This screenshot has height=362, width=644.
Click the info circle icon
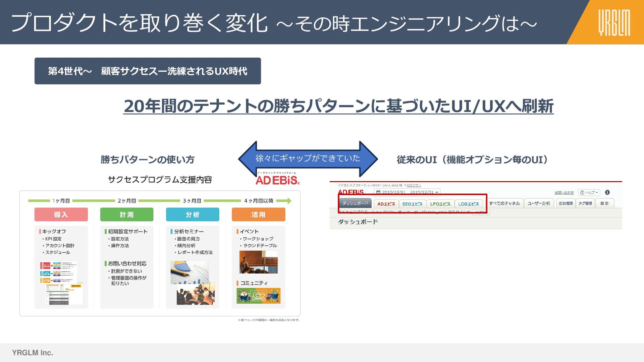coord(607,192)
